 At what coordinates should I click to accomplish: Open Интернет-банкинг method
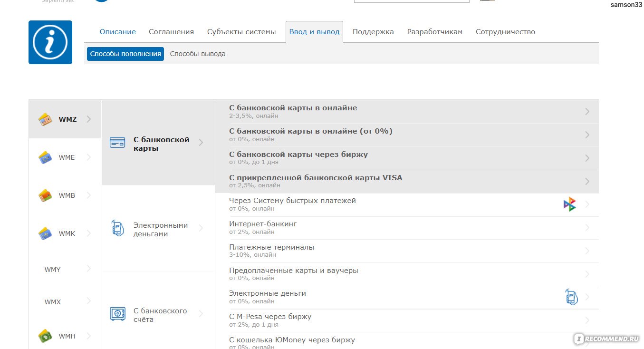407,228
